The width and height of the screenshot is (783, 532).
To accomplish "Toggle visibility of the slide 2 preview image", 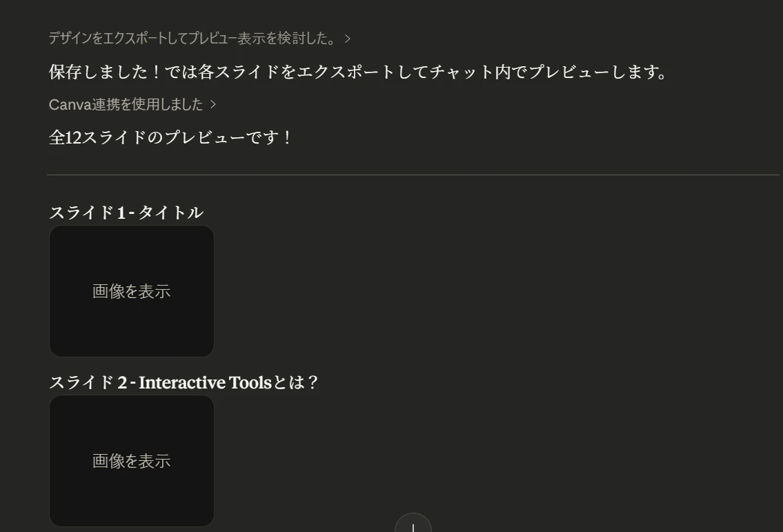I will pyautogui.click(x=131, y=461).
